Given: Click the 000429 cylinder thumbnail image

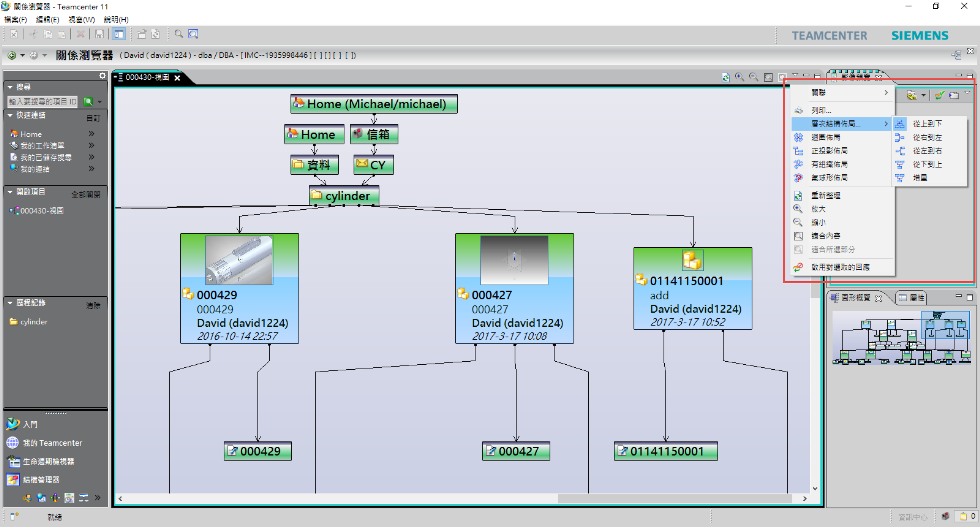Looking at the screenshot, I should click(239, 260).
